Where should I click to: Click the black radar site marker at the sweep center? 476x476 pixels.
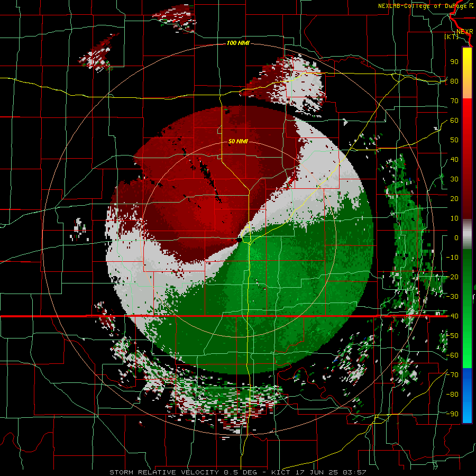[x=239, y=240]
